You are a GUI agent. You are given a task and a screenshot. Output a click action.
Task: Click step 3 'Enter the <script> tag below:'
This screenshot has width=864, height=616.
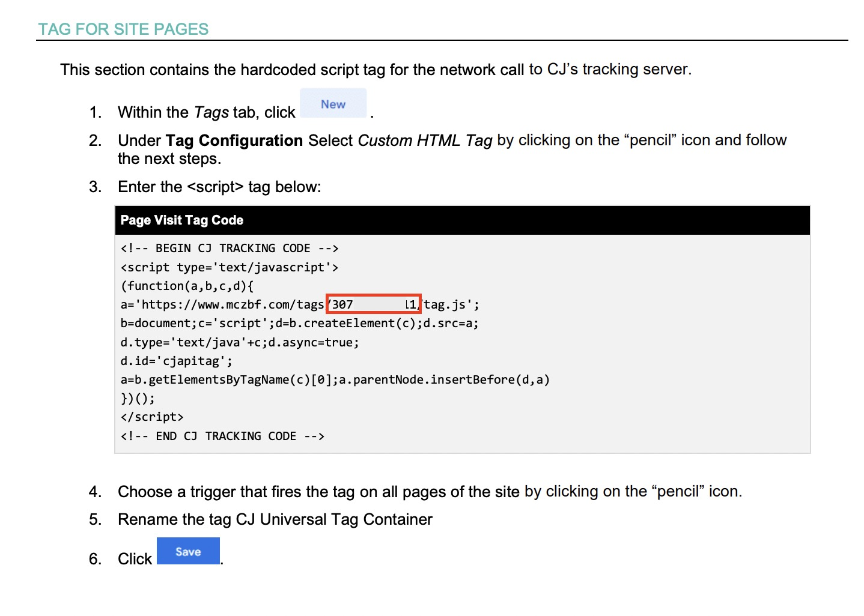(x=219, y=187)
